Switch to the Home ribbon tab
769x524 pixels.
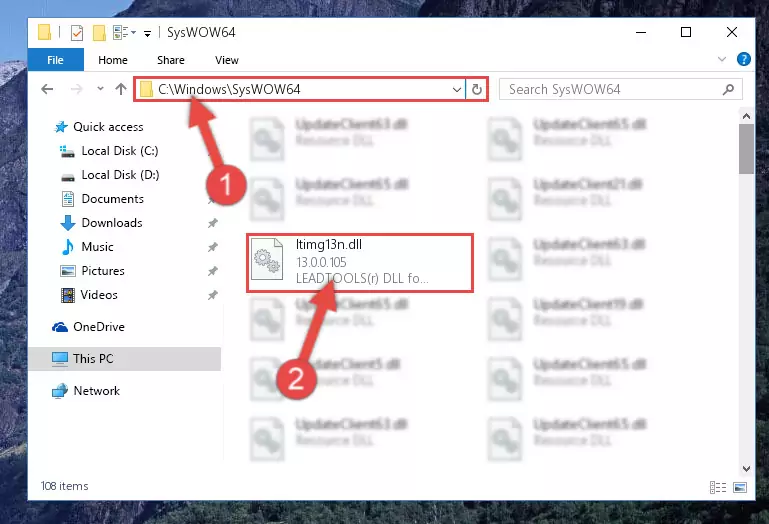pos(113,60)
